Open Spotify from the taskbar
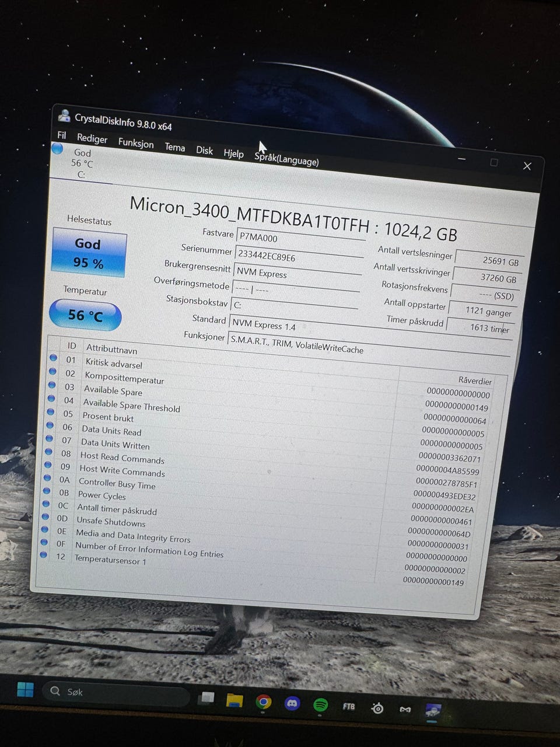Image resolution: width=560 pixels, height=747 pixels. (320, 705)
